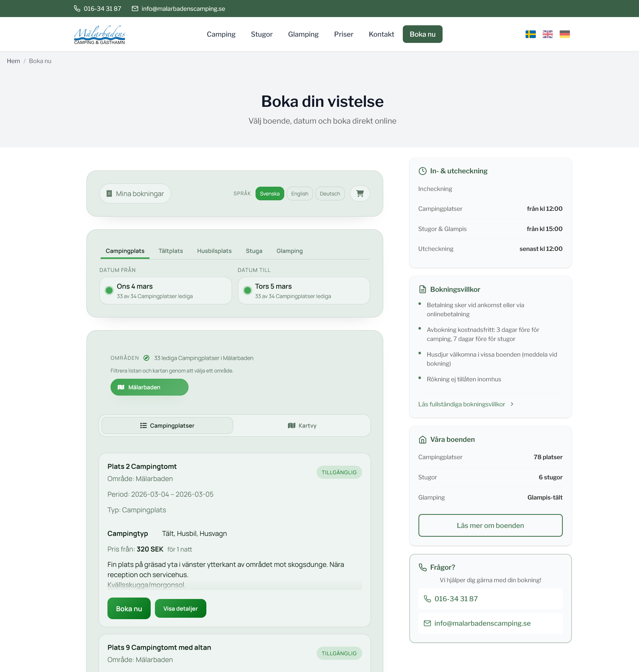Select the date from radio for Ons 4 mars
The width and height of the screenshot is (639, 672).
pyautogui.click(x=109, y=290)
